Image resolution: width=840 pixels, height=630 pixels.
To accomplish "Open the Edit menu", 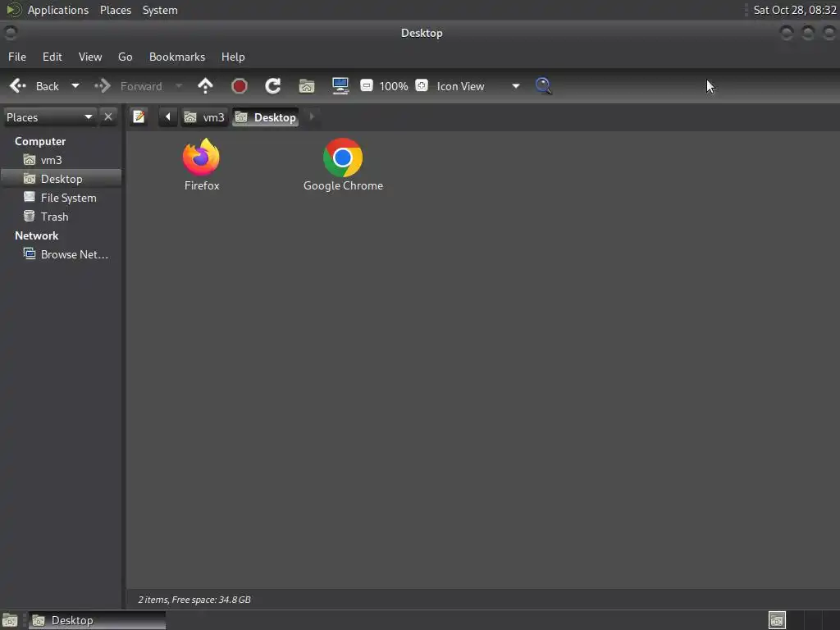I will click(52, 57).
